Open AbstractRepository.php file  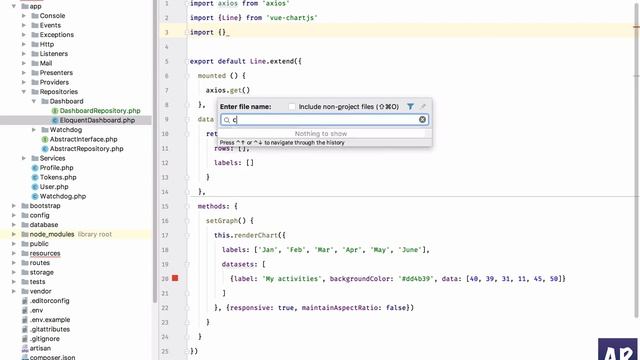click(87, 149)
